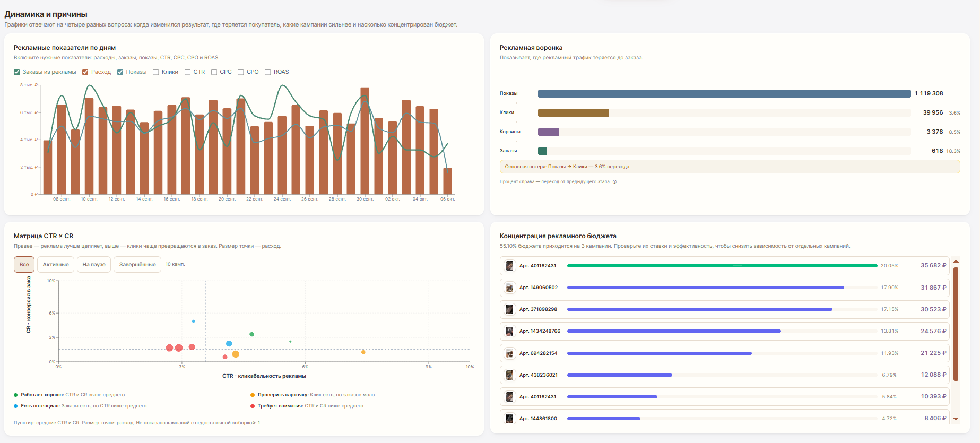Click the large green dot in CTR×CR matrix

pos(251,334)
